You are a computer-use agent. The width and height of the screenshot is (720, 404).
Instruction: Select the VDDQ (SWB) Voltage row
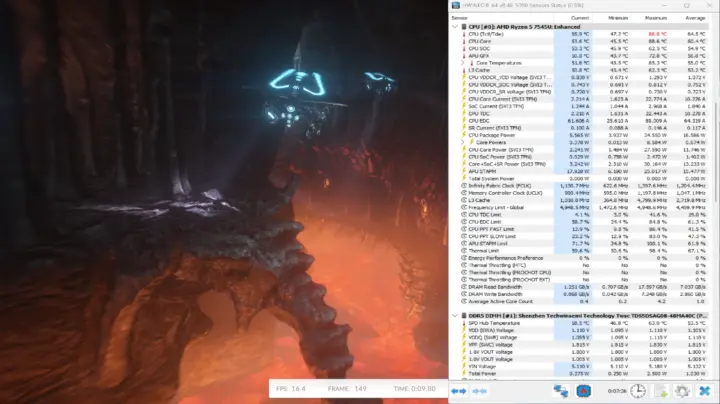pyautogui.click(x=579, y=337)
